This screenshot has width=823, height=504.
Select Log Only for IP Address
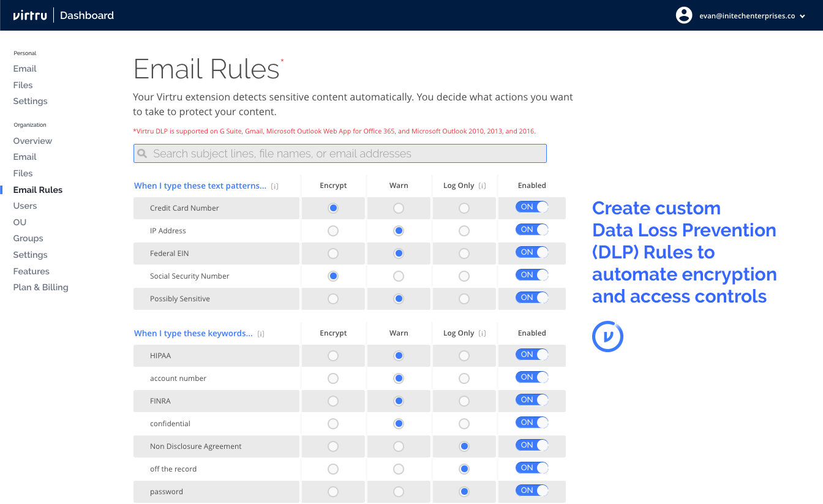tap(464, 231)
